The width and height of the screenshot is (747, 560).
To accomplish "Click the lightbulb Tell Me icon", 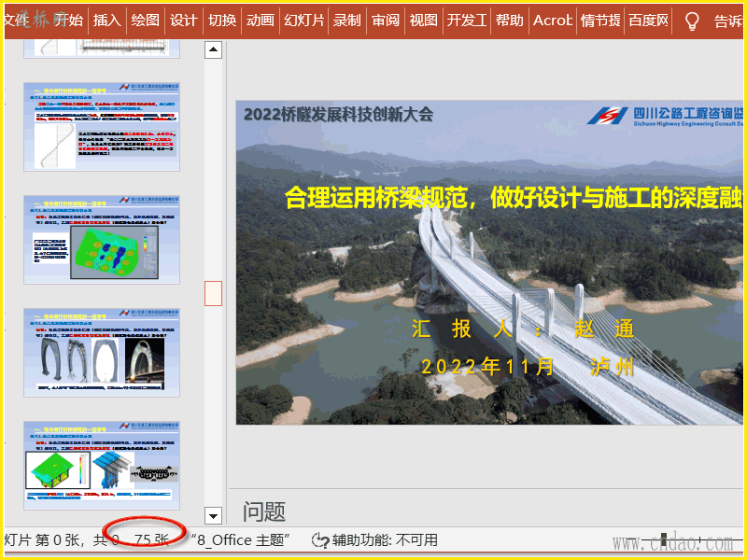I will pyautogui.click(x=692, y=21).
